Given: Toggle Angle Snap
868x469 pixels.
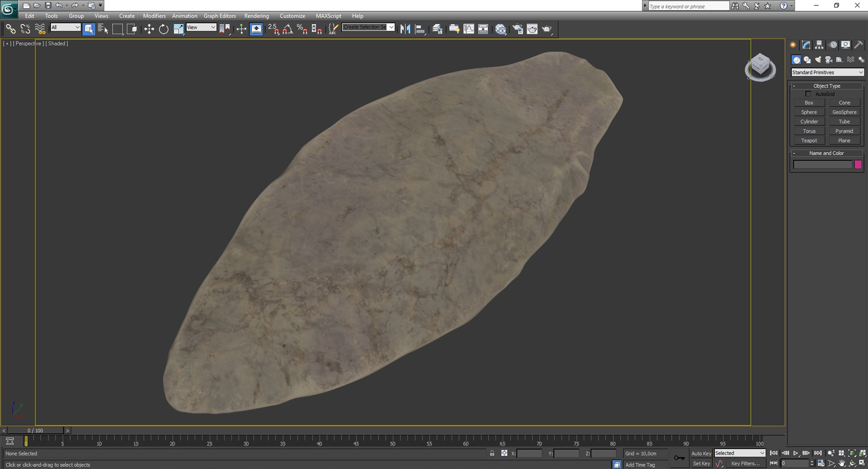Looking at the screenshot, I should click(x=288, y=29).
